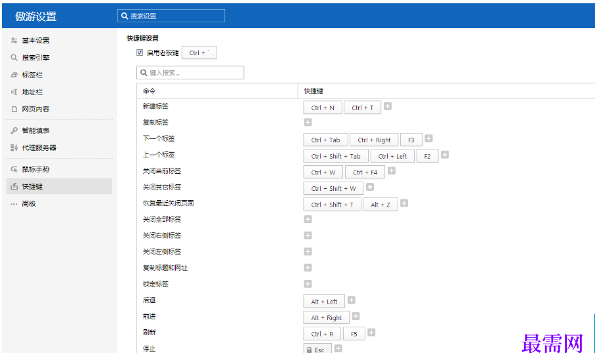595x364 pixels.
Task: Click the boss key Ctrl + ` button
Action: click(199, 52)
